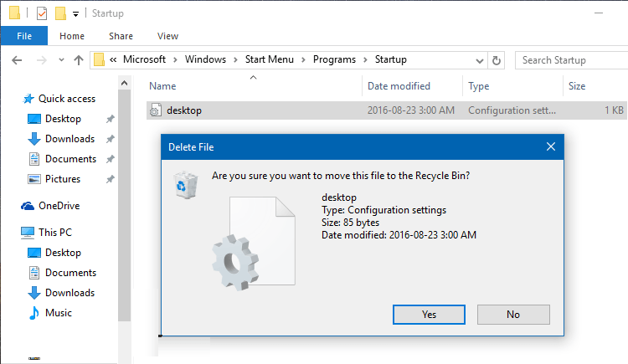Click the pin icon beside Downloads

(x=111, y=139)
